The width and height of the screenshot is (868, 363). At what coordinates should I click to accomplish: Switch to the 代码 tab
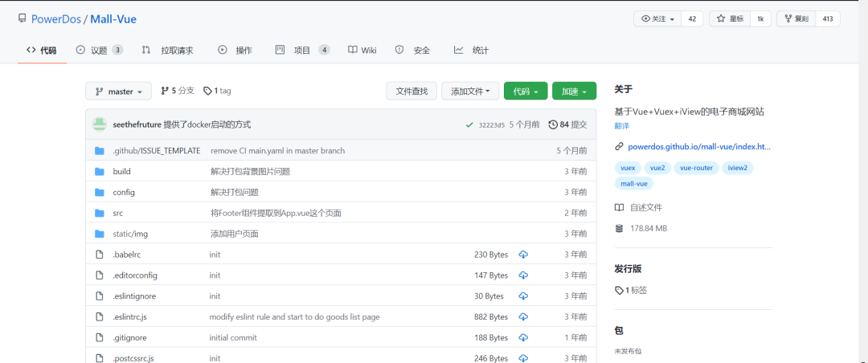(42, 51)
